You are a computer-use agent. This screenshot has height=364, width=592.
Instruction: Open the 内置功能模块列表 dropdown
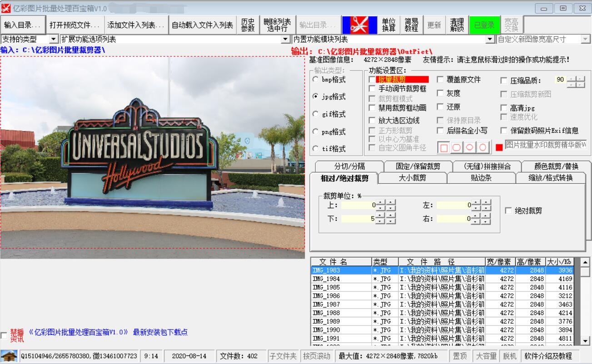coord(490,39)
